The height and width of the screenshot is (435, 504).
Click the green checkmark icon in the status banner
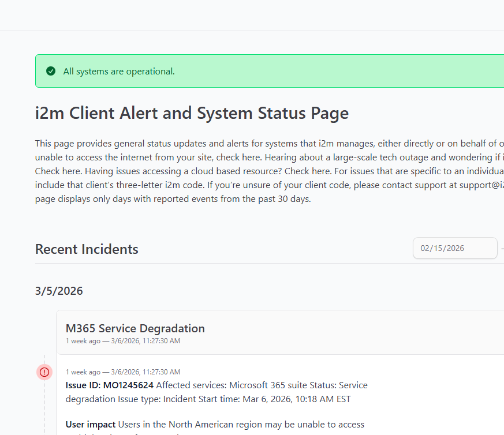(x=51, y=71)
